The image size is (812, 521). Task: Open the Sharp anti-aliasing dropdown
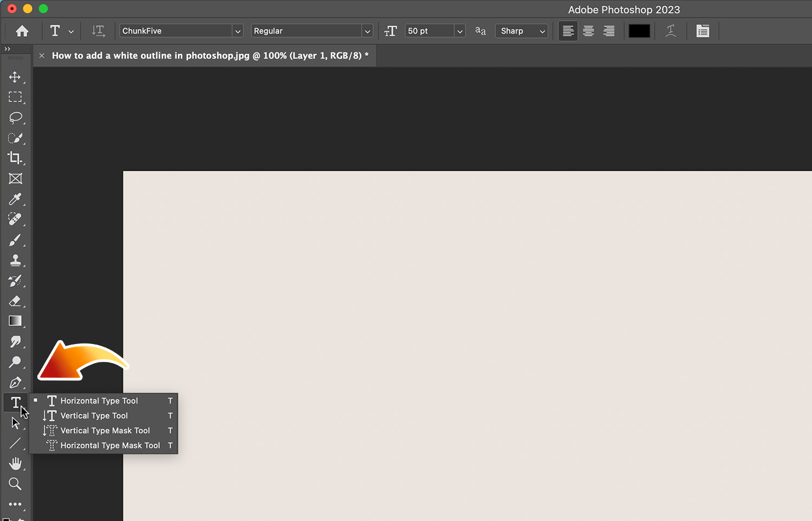pos(541,31)
